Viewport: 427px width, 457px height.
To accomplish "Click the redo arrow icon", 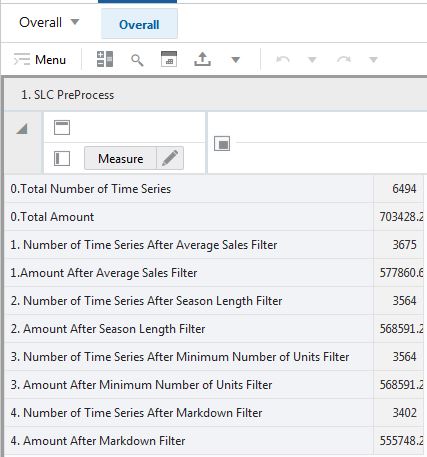I will point(344,60).
